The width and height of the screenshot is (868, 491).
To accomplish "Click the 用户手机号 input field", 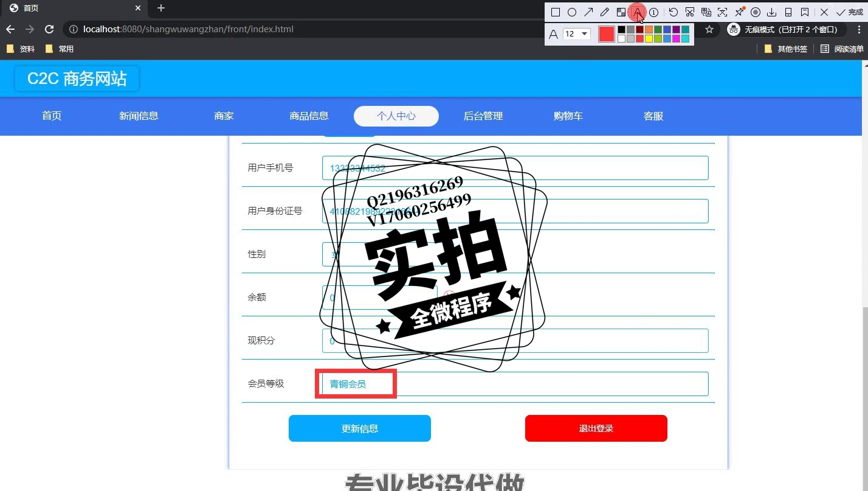I will 515,168.
